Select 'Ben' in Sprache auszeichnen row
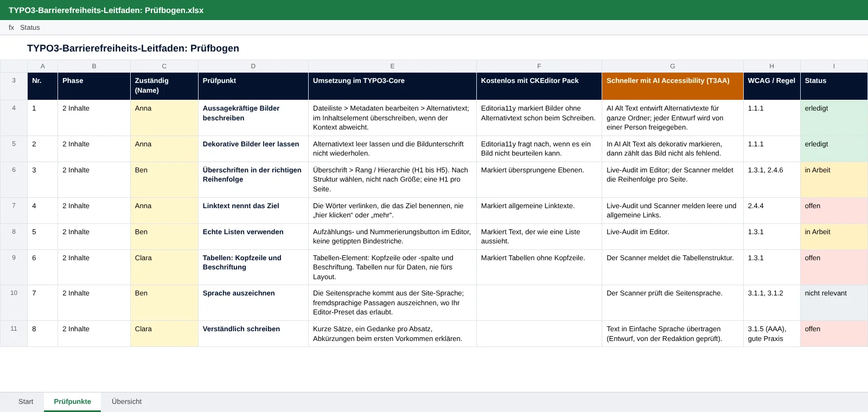 click(x=164, y=302)
